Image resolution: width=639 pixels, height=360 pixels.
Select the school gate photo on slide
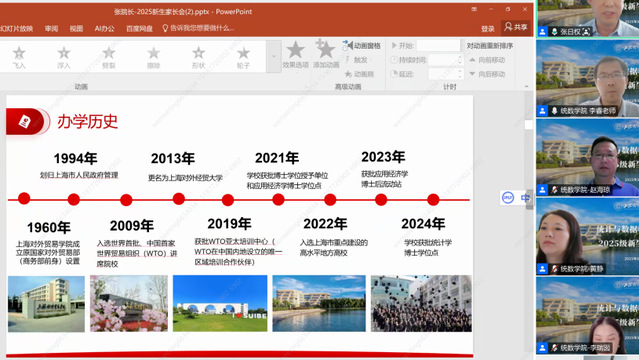tap(46, 304)
